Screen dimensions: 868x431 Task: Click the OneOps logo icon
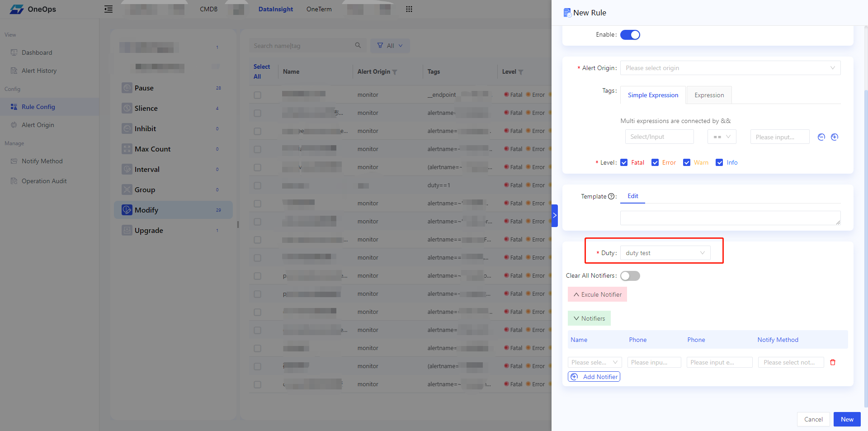(17, 9)
